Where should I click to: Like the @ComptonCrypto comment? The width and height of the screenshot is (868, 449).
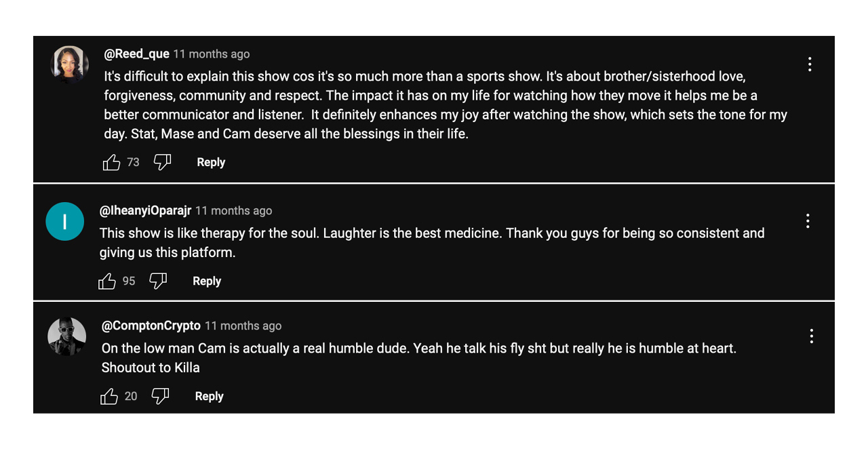click(x=109, y=397)
